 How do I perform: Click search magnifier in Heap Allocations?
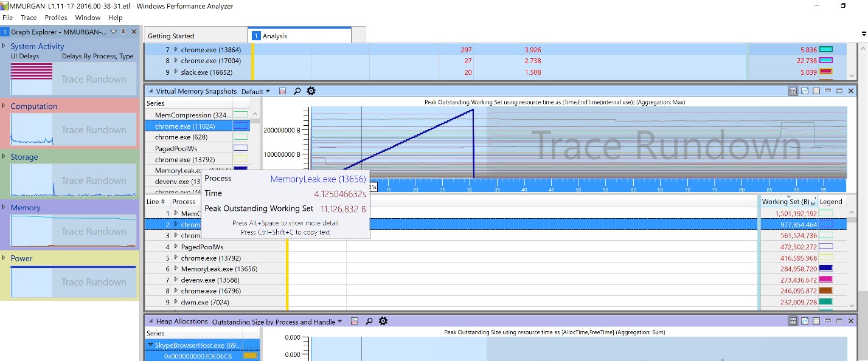[369, 321]
